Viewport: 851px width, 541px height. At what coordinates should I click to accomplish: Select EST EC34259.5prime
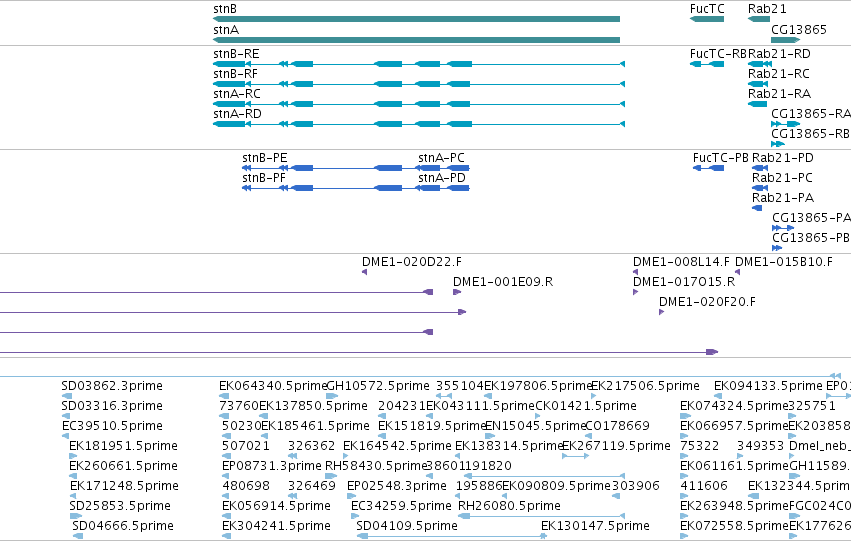(x=401, y=507)
